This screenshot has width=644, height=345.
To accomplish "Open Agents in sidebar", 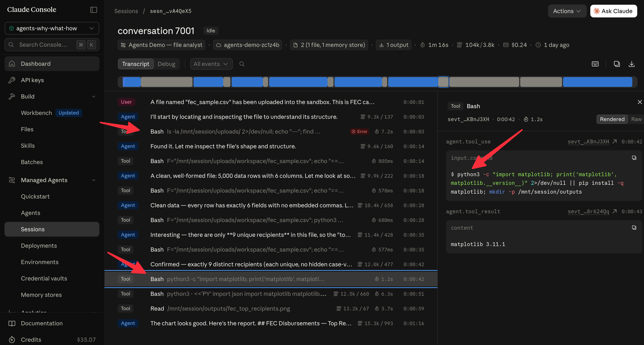I will 31,213.
